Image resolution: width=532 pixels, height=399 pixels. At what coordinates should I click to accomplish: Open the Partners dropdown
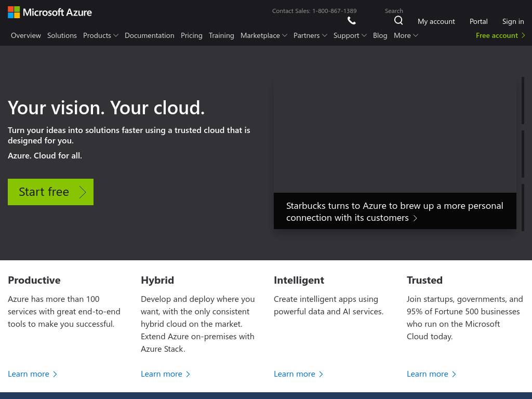pos(310,35)
